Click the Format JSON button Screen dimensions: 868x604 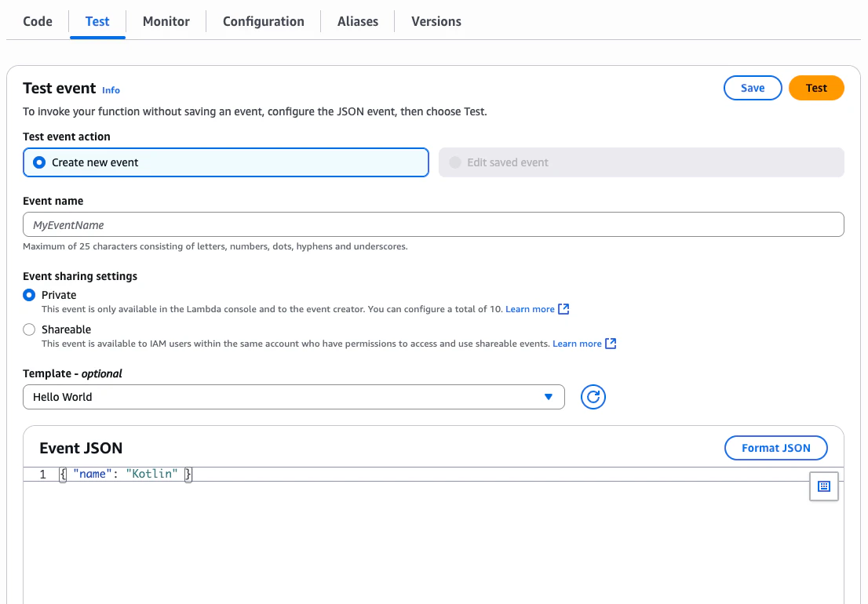tap(776, 448)
